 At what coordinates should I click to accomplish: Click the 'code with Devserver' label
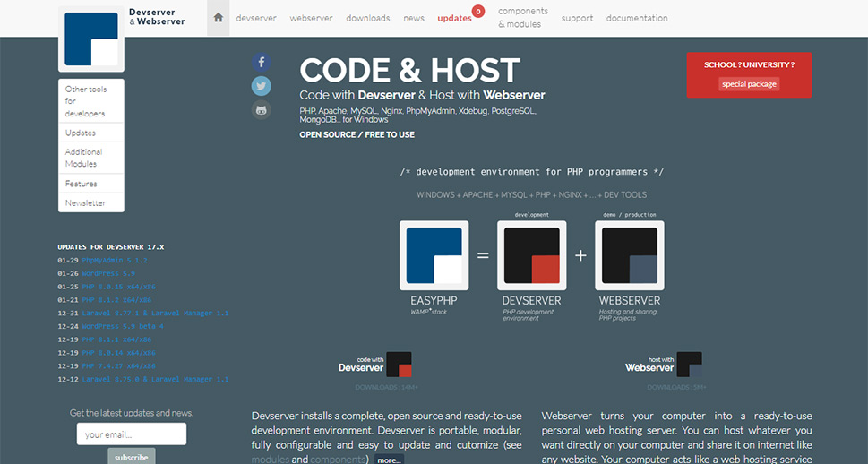click(x=361, y=365)
